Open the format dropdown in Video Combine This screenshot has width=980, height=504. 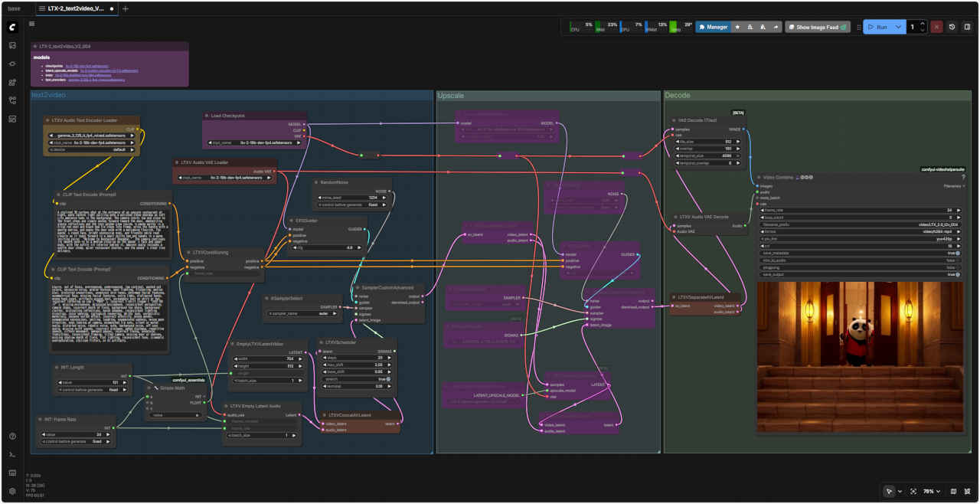859,231
